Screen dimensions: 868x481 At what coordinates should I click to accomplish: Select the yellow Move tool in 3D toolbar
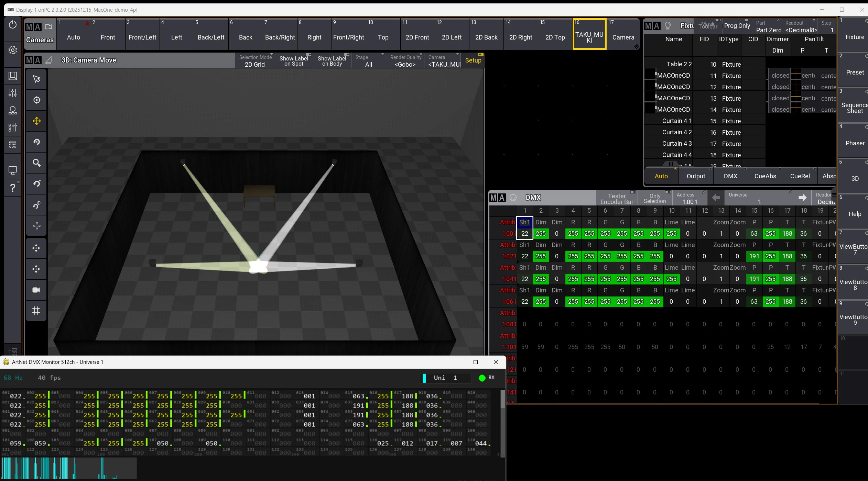click(36, 121)
